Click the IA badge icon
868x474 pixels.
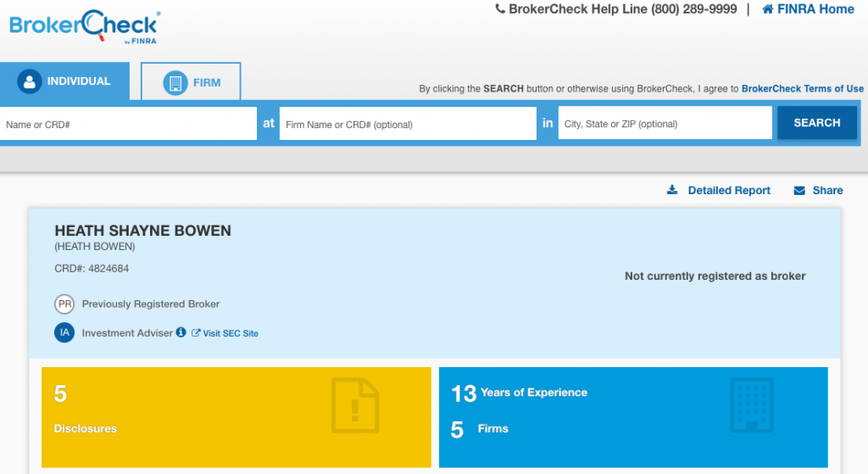point(64,332)
